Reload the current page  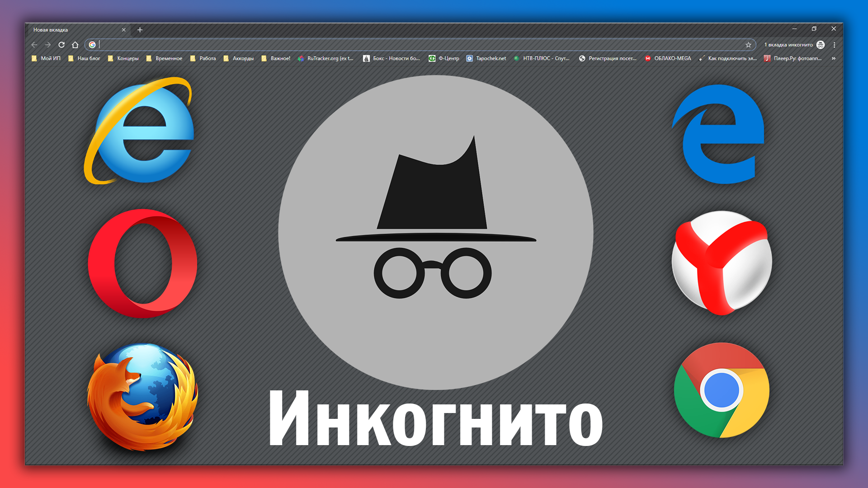61,45
